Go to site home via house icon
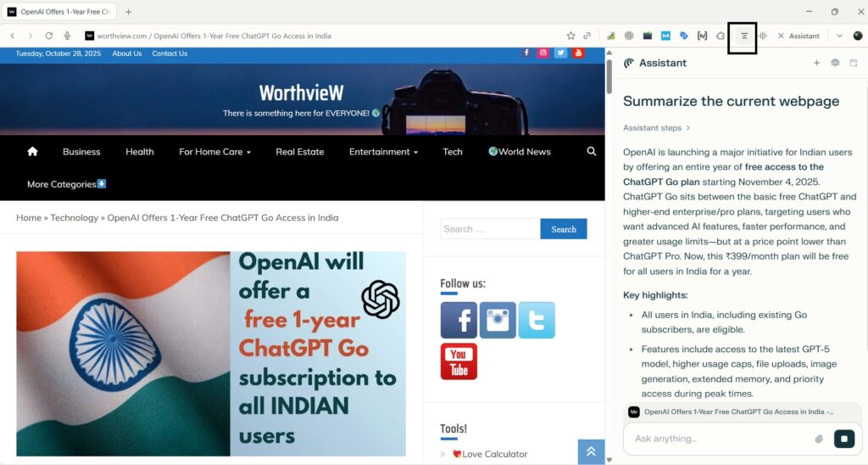The height and width of the screenshot is (465, 868). [32, 151]
